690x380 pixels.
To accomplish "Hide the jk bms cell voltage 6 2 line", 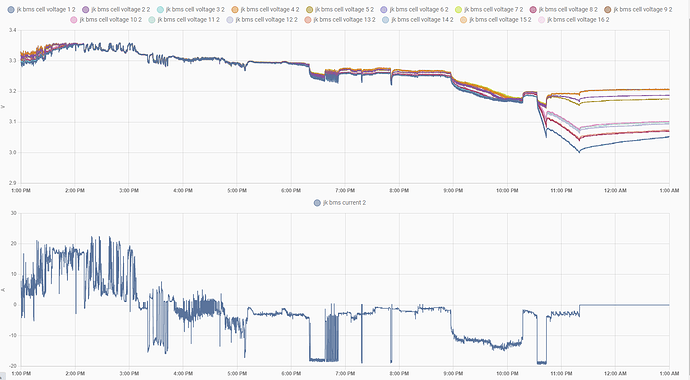I will click(x=415, y=9).
